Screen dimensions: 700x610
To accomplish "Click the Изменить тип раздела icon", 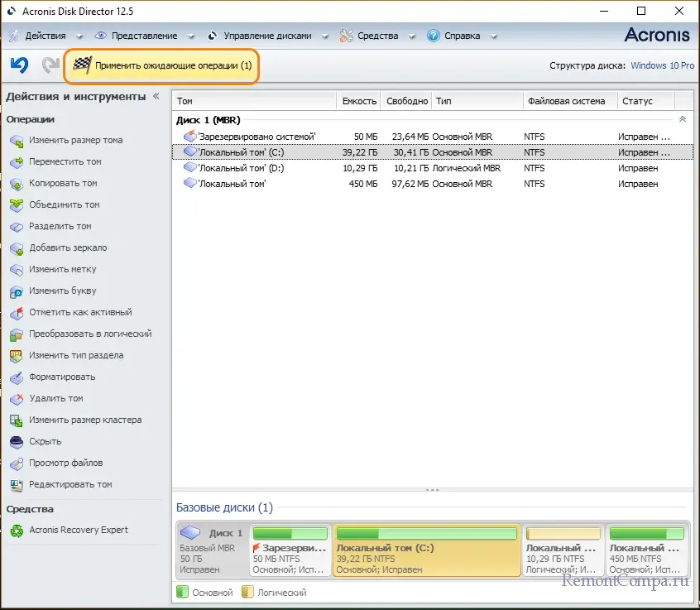I will [17, 356].
